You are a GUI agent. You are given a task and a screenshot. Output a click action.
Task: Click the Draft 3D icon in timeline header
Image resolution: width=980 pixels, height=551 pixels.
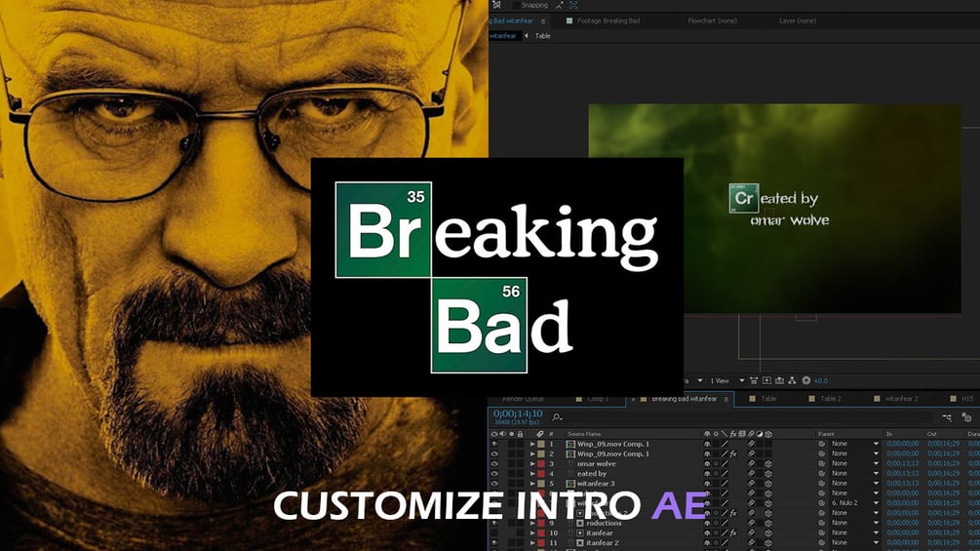pos(967,417)
